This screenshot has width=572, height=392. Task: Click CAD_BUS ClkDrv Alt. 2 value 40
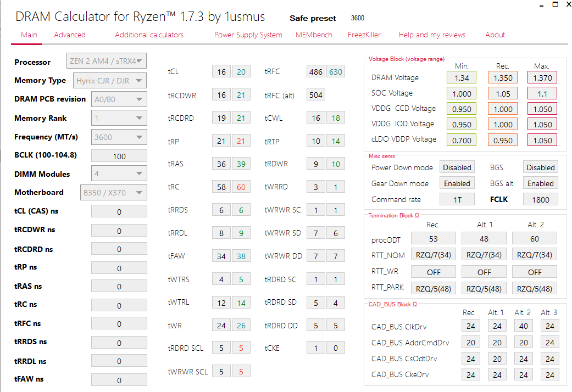point(524,326)
